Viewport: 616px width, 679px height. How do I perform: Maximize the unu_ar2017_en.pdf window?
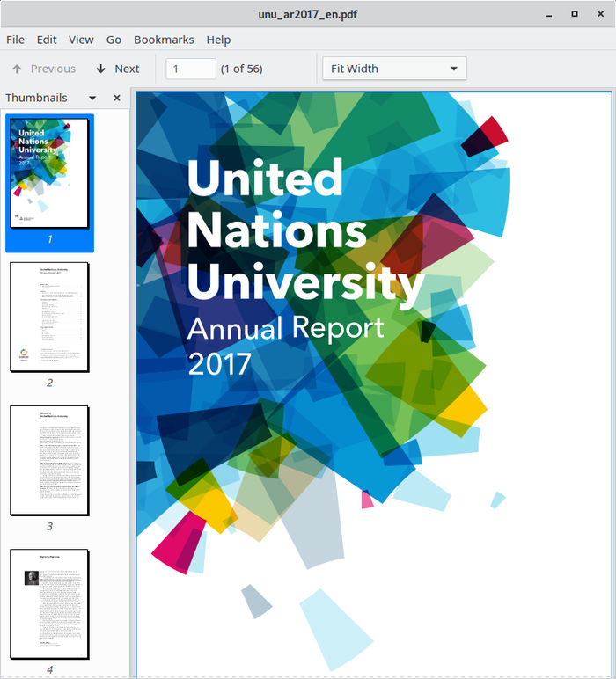[x=575, y=14]
